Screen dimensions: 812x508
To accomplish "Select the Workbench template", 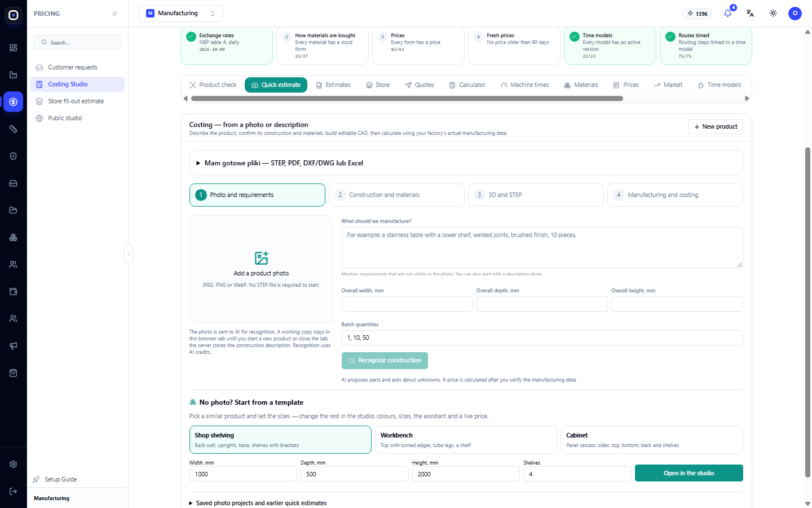I will click(x=466, y=440).
